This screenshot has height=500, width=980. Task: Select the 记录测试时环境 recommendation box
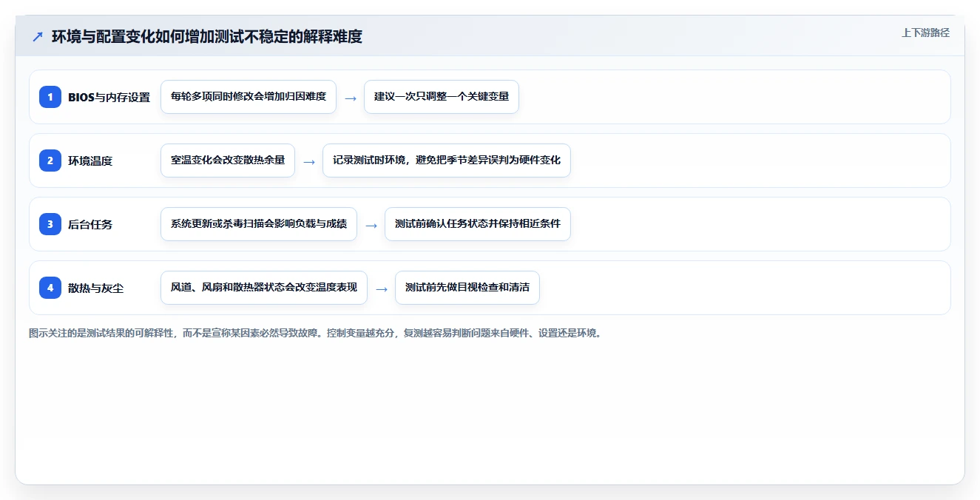[447, 161]
